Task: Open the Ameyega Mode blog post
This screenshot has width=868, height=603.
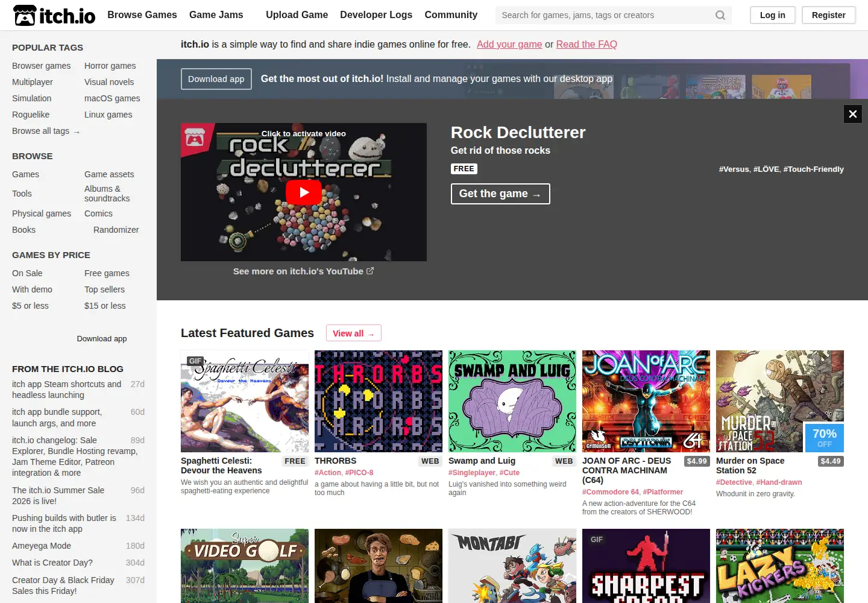Action: 42,546
